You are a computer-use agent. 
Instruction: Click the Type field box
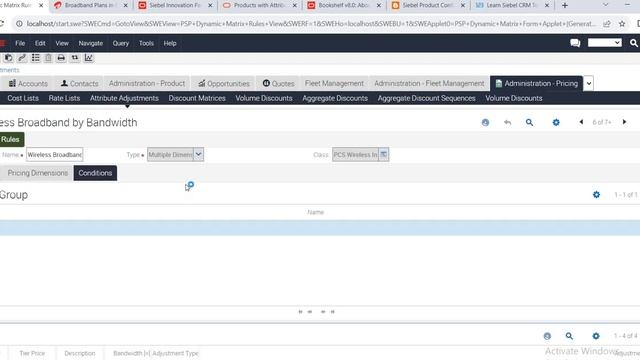tap(170, 154)
